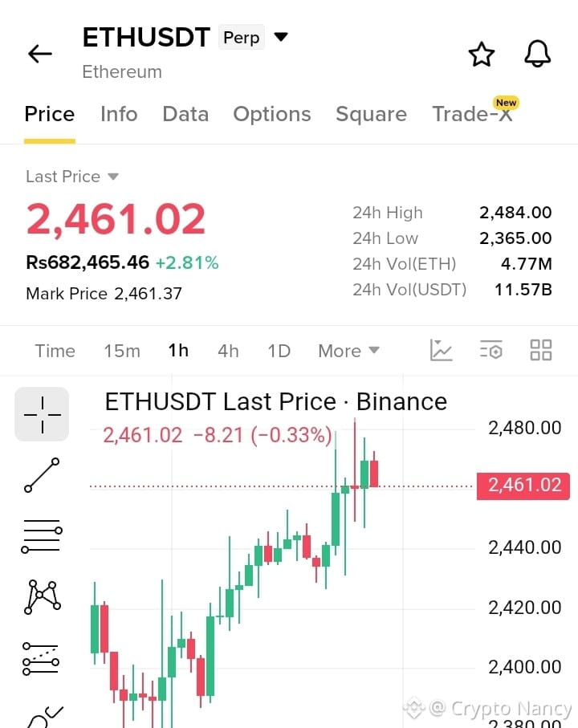Open chart indicators icon
This screenshot has width=578, height=728.
[441, 350]
